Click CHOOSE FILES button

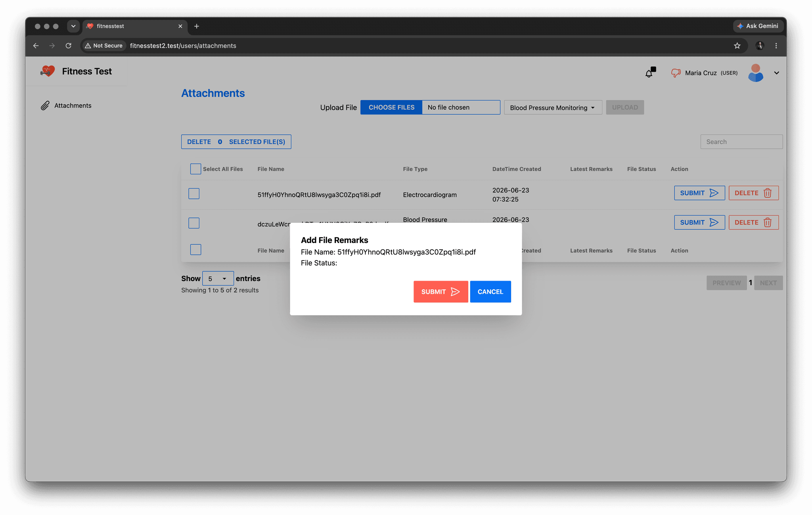(x=391, y=107)
